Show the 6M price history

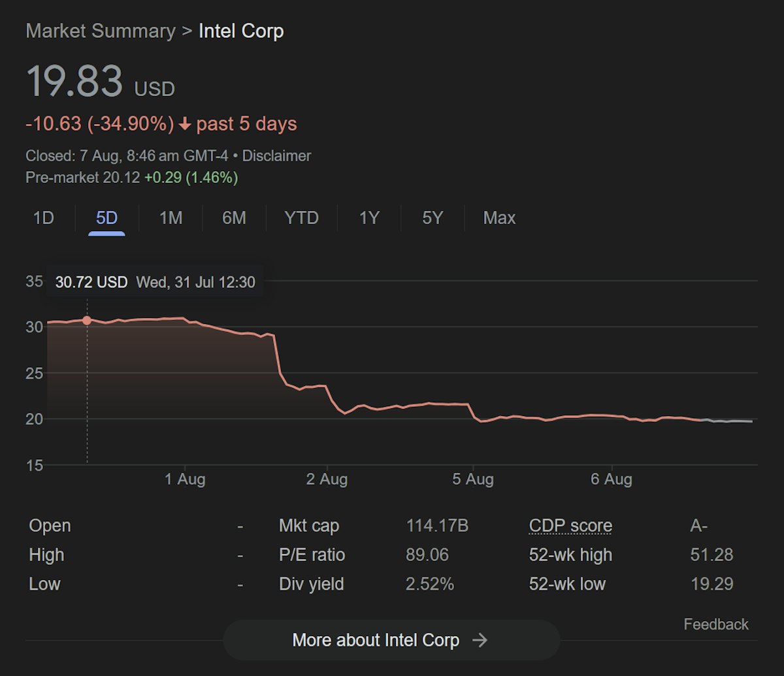[x=234, y=218]
